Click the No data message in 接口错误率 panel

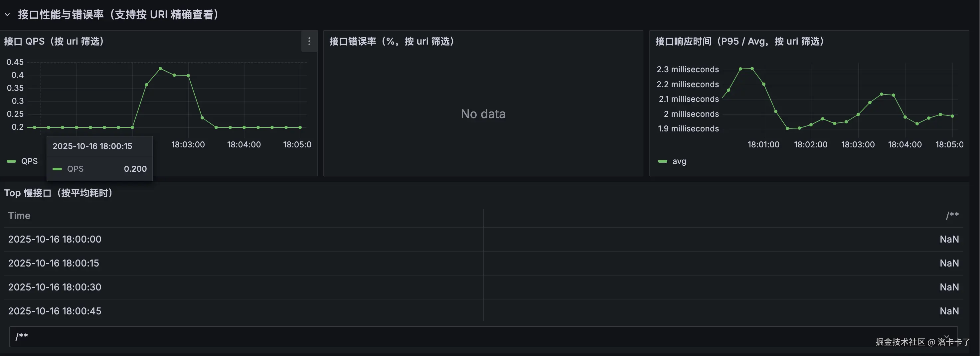pos(483,114)
